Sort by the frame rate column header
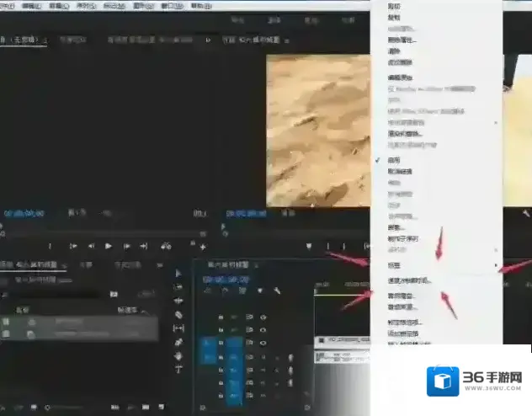This screenshot has width=532, height=416. pyautogui.click(x=128, y=310)
